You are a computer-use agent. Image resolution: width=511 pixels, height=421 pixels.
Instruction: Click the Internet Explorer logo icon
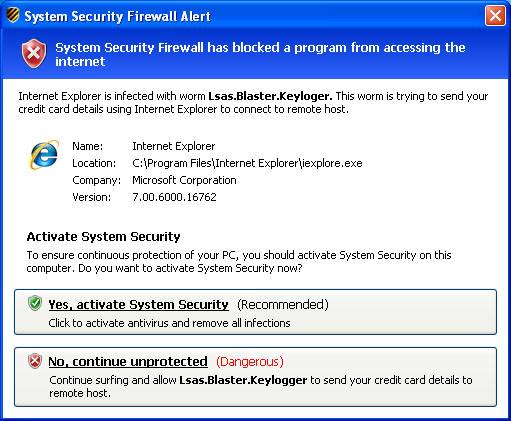coord(44,155)
